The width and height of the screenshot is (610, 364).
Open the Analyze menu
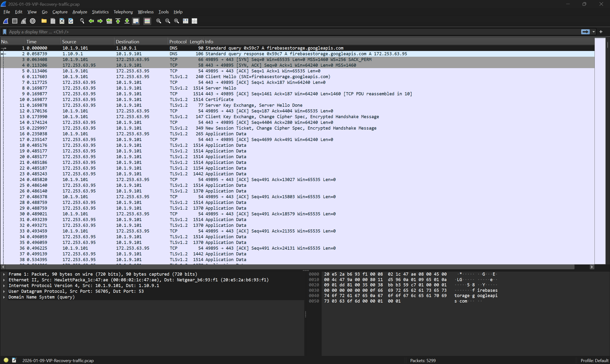click(80, 12)
